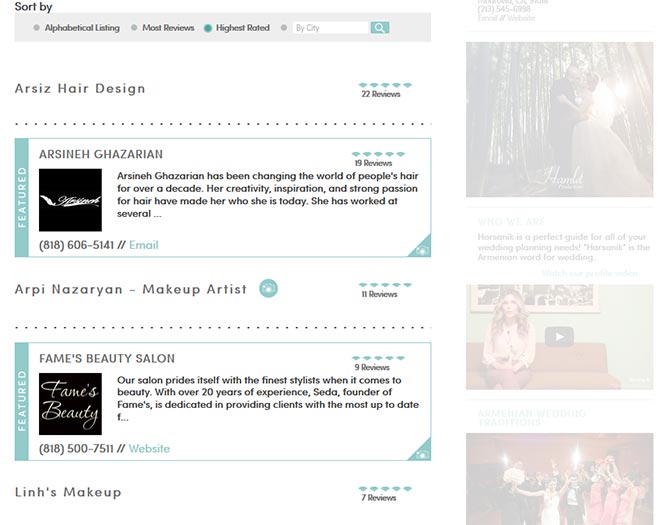Click the diamond rating for Arsiz Hair Design
The image size is (666, 525).
point(380,86)
